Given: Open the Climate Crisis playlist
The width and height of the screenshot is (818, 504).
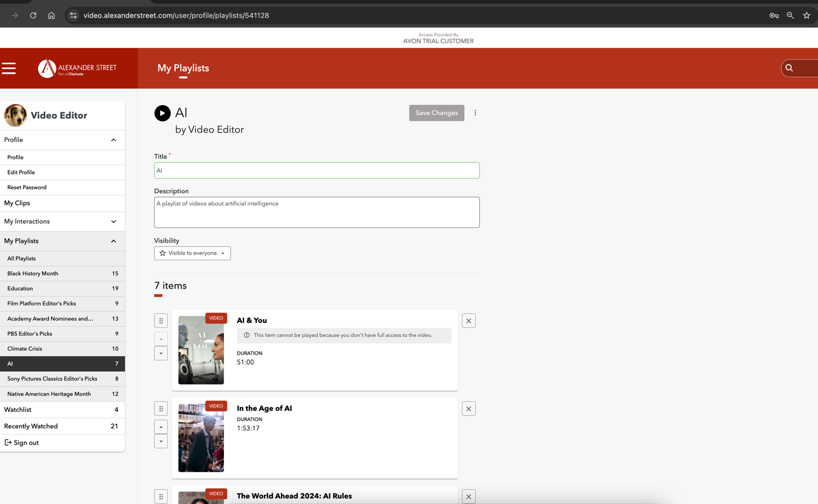Looking at the screenshot, I should point(25,349).
